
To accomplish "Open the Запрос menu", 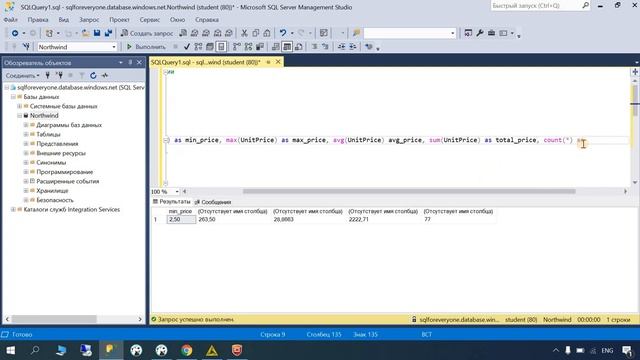I will coord(89,20).
